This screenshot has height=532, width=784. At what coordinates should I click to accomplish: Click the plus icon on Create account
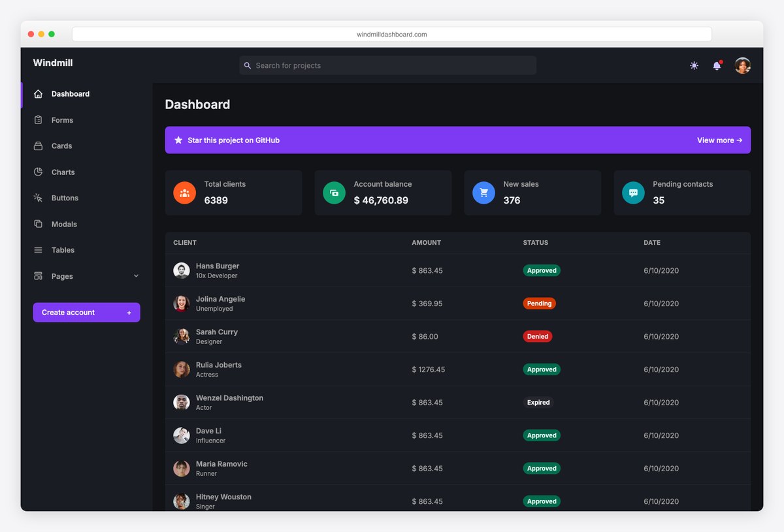coord(129,313)
